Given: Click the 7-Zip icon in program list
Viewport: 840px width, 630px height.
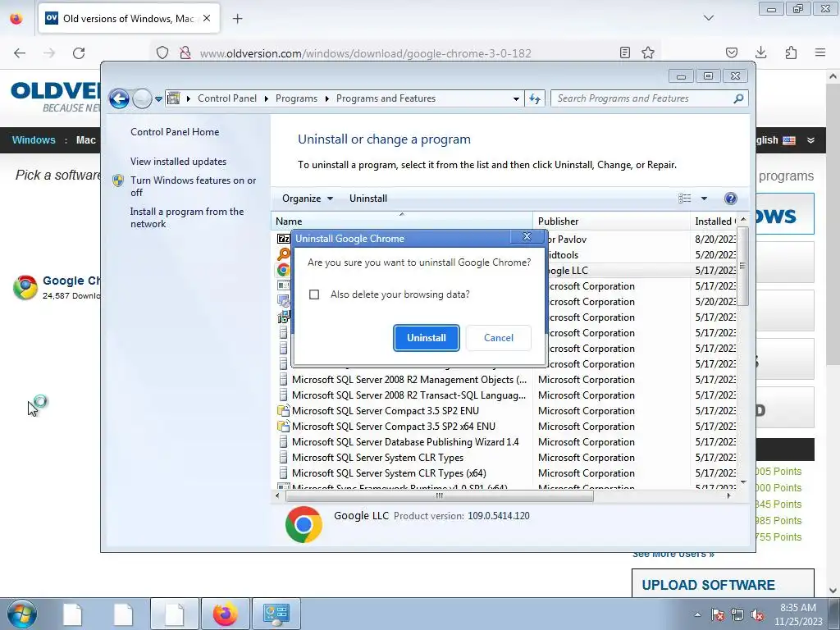Looking at the screenshot, I should tap(283, 239).
